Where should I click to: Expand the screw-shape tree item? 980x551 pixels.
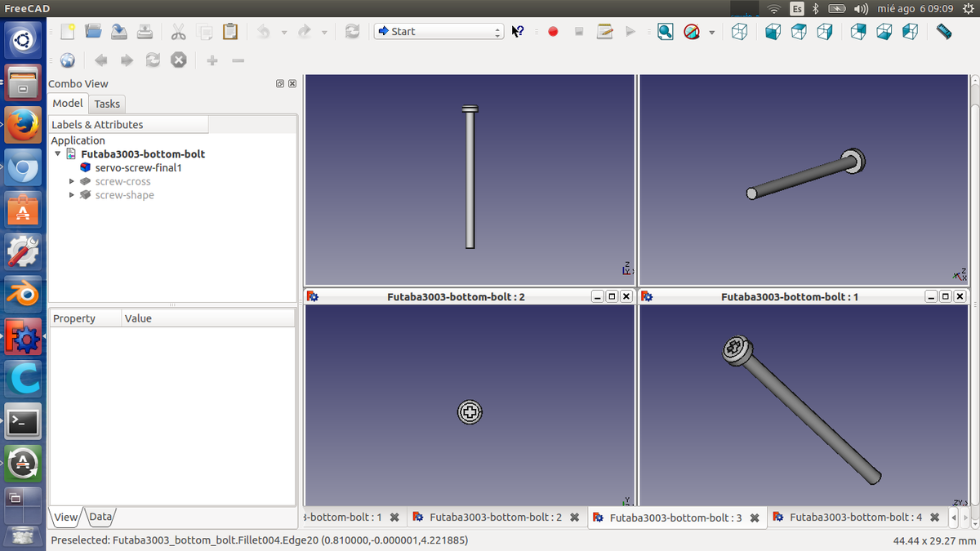pos(72,195)
